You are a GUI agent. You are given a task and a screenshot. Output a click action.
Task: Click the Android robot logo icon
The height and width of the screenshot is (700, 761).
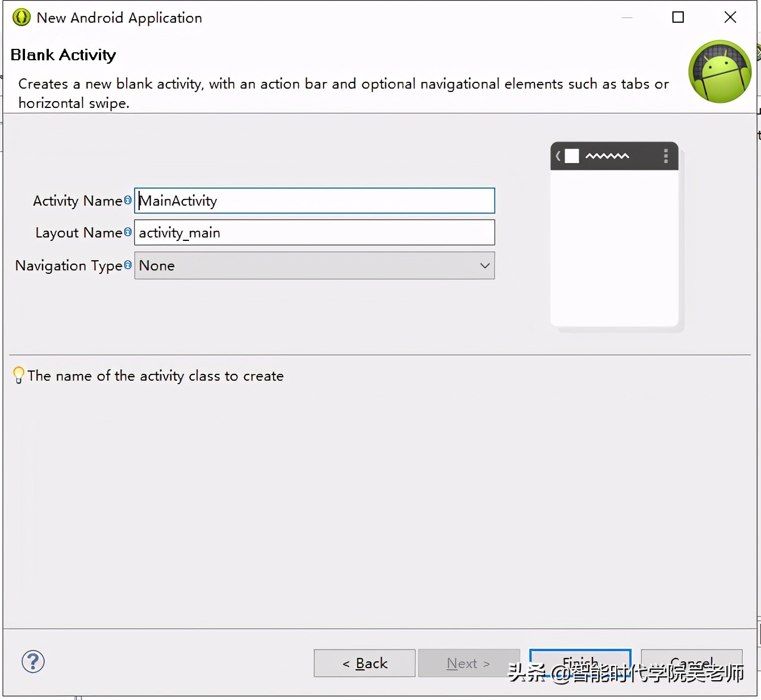(x=720, y=72)
